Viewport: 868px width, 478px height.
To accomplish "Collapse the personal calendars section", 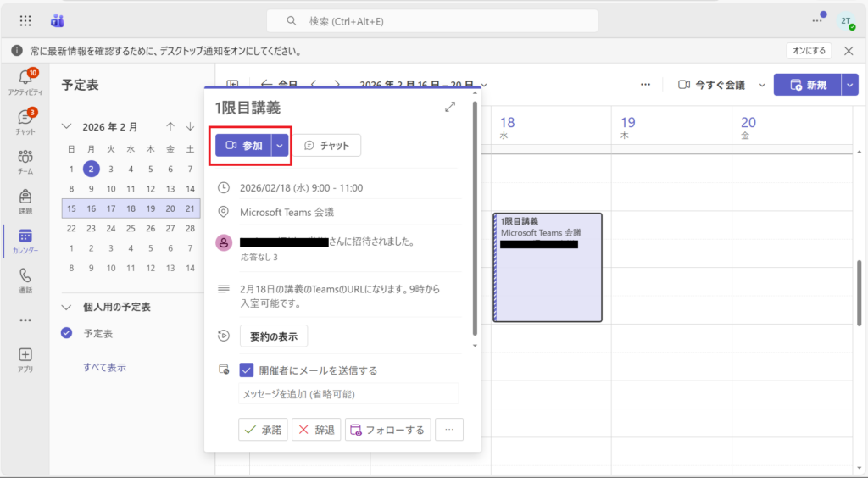I will (68, 307).
